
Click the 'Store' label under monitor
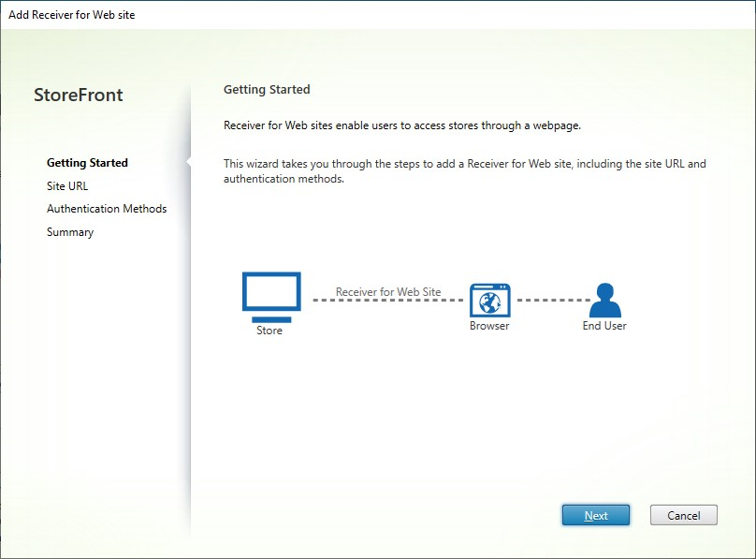[x=269, y=331]
